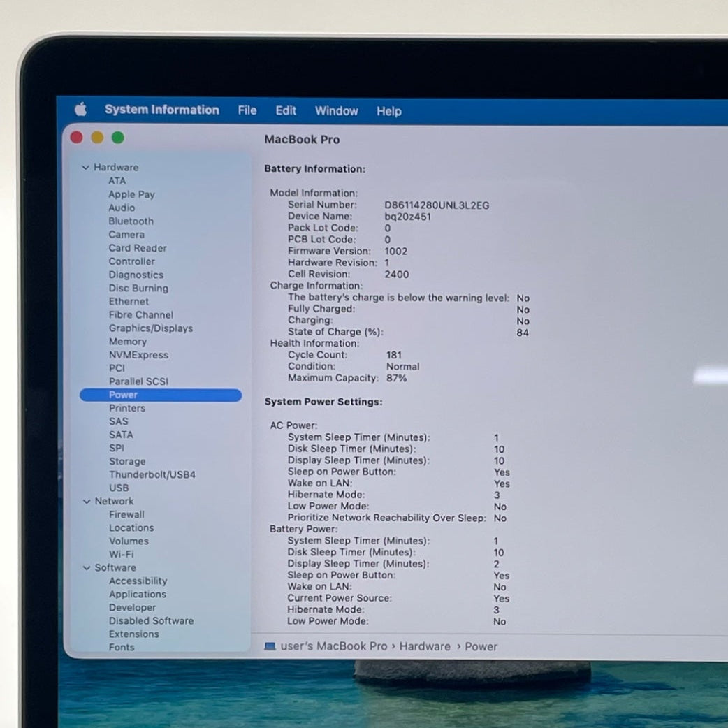Click the System Power Settings heading

tap(323, 402)
